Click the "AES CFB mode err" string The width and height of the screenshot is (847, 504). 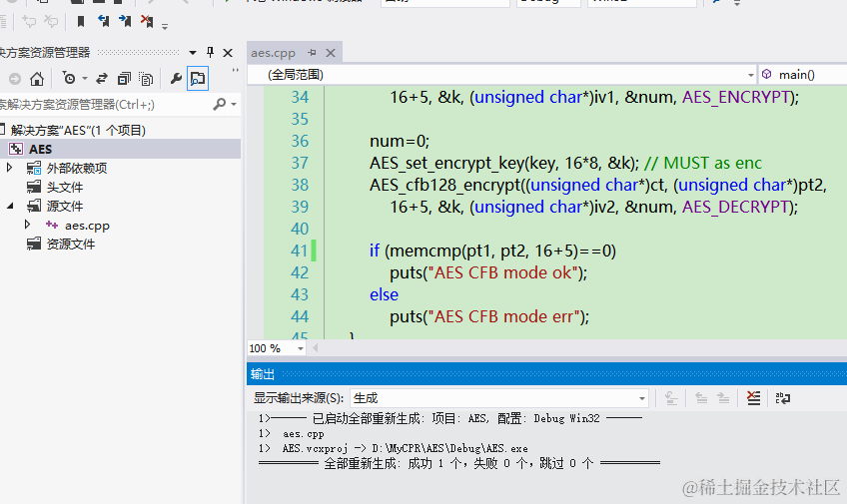point(504,316)
